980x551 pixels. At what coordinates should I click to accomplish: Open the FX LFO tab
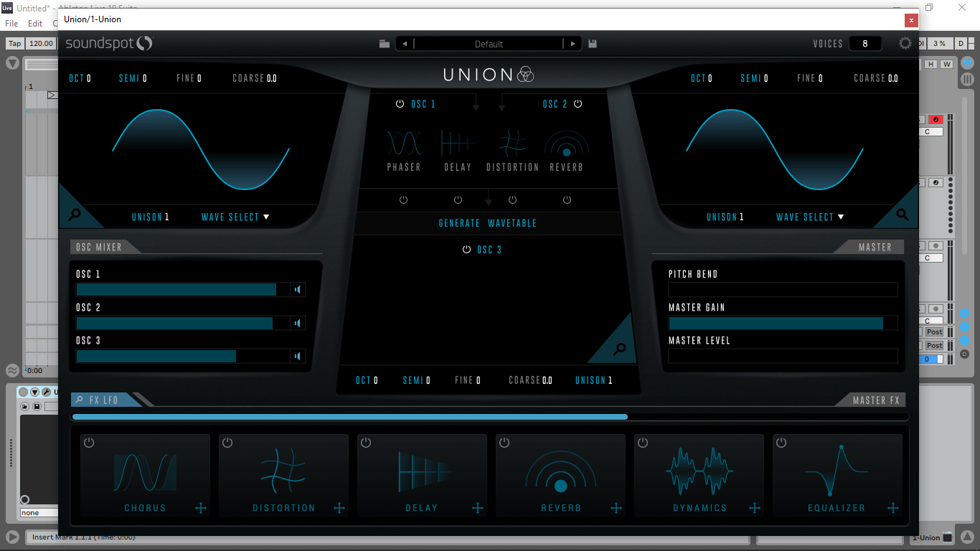tap(106, 400)
